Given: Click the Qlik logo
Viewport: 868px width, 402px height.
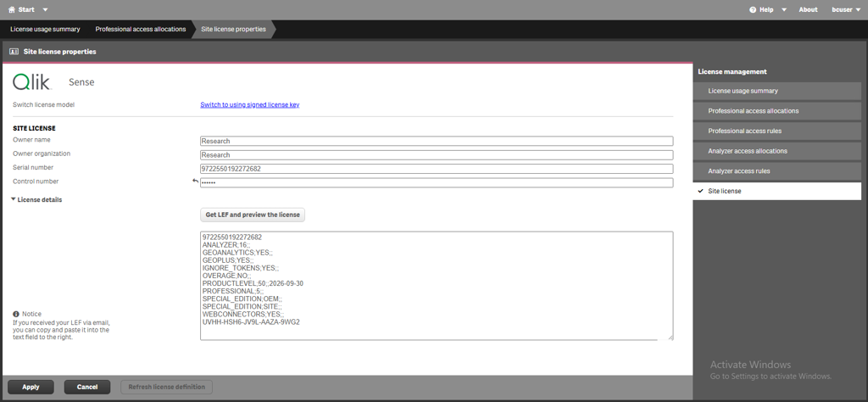Looking at the screenshot, I should point(31,82).
